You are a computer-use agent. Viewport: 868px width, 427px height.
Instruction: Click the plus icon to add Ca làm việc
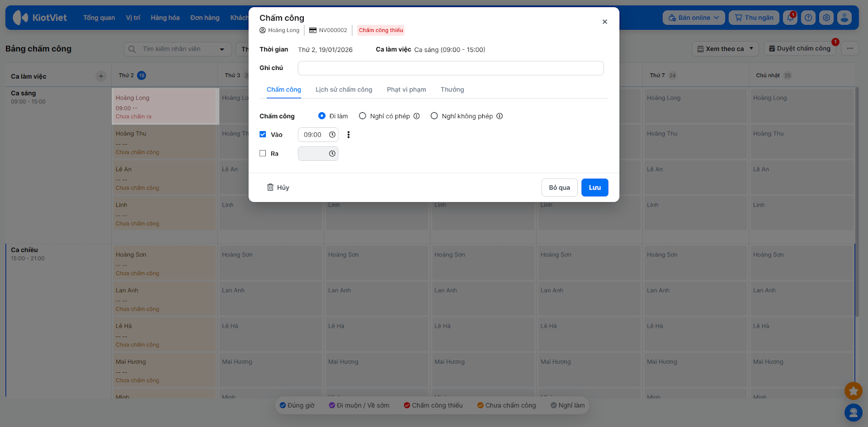point(101,76)
